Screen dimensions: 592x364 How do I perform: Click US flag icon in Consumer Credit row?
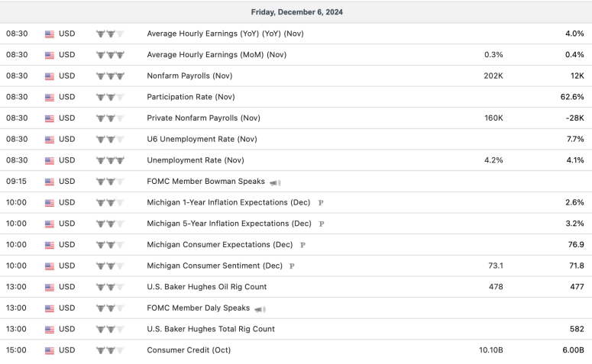coord(50,350)
